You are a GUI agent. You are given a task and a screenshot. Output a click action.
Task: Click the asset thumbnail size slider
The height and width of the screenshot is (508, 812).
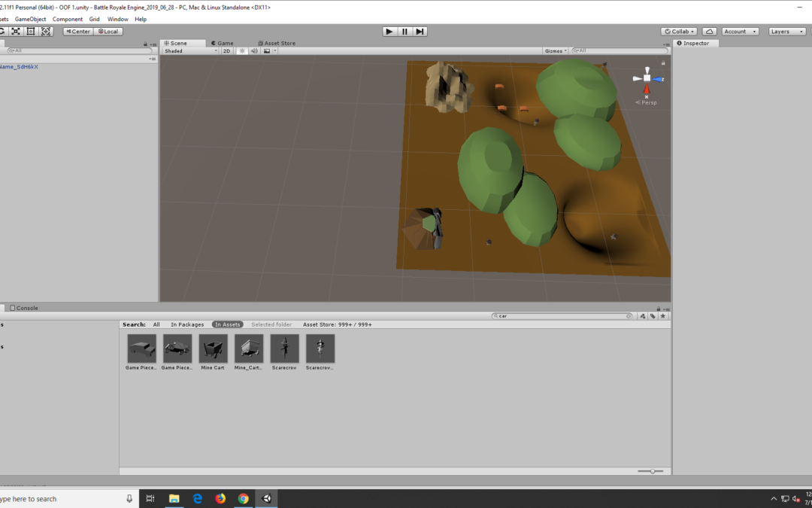[651, 471]
